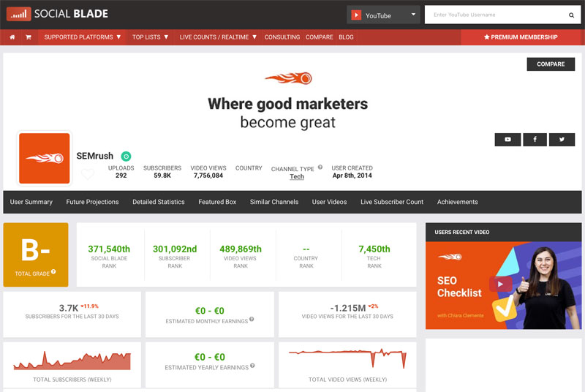Click the 301,092nd subscriber rank

[x=175, y=249]
